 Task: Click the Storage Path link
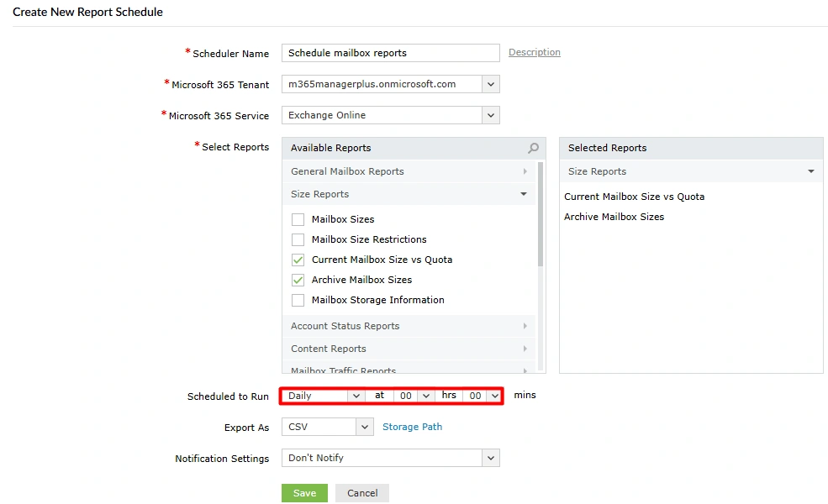(x=412, y=427)
